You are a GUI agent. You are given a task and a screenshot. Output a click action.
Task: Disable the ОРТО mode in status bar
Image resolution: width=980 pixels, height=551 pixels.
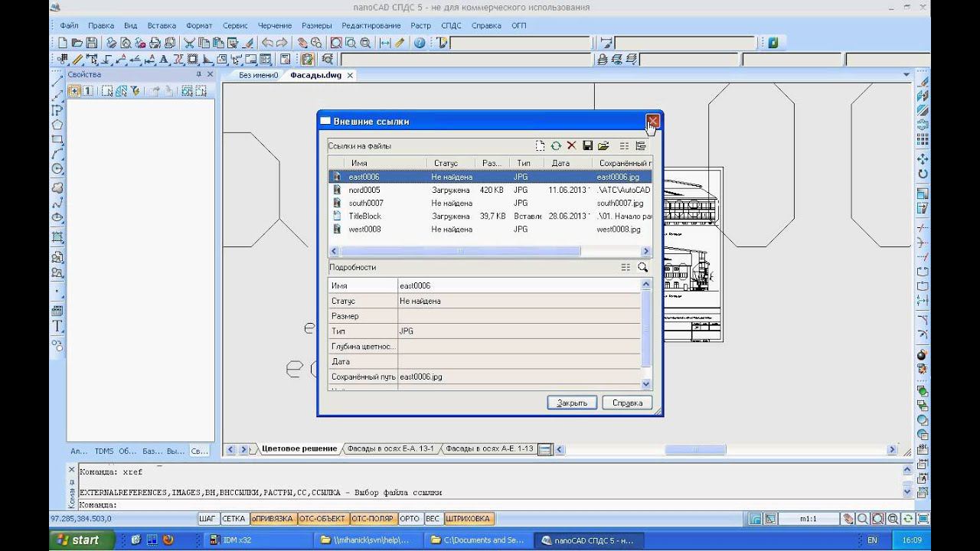click(x=410, y=519)
